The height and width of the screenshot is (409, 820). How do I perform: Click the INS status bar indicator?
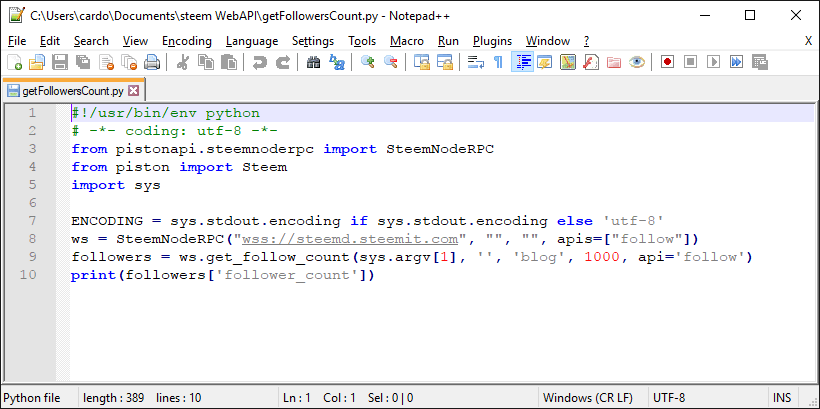coord(782,397)
